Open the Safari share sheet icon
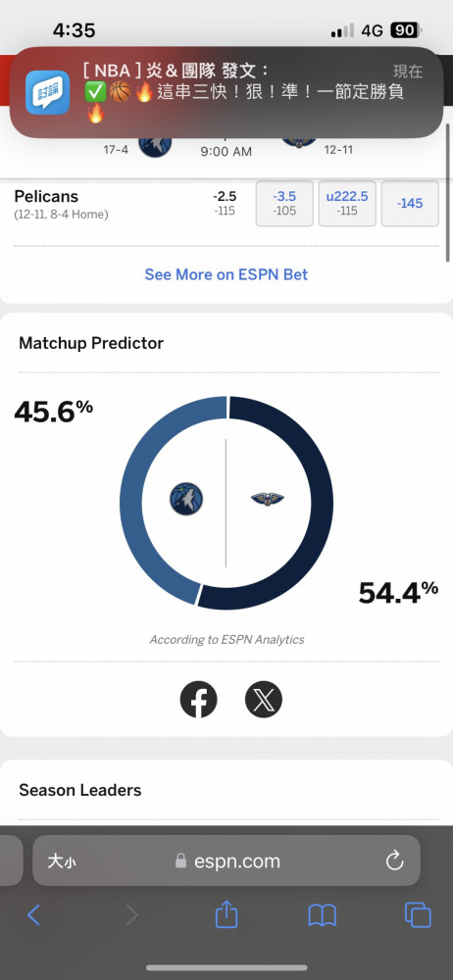This screenshot has width=453, height=980. pyautogui.click(x=226, y=915)
